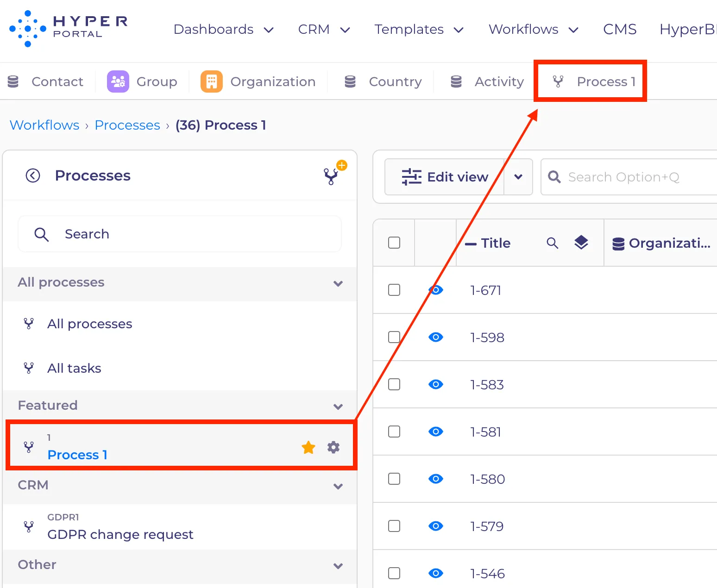This screenshot has height=588, width=717.
Task: Click the Contact database icon
Action: pyautogui.click(x=13, y=81)
